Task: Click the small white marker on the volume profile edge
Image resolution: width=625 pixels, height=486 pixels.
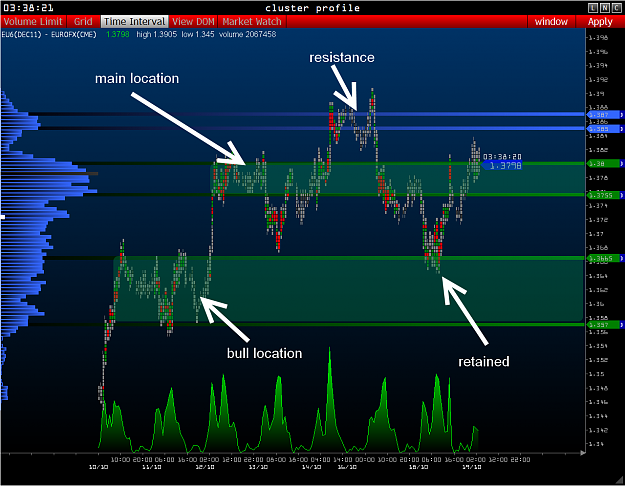Action: (3, 217)
